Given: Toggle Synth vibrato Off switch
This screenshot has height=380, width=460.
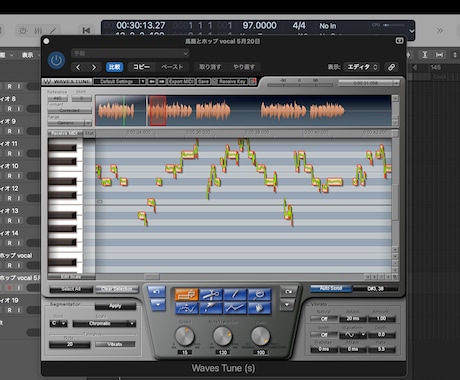Looking at the screenshot, I should pos(324,335).
